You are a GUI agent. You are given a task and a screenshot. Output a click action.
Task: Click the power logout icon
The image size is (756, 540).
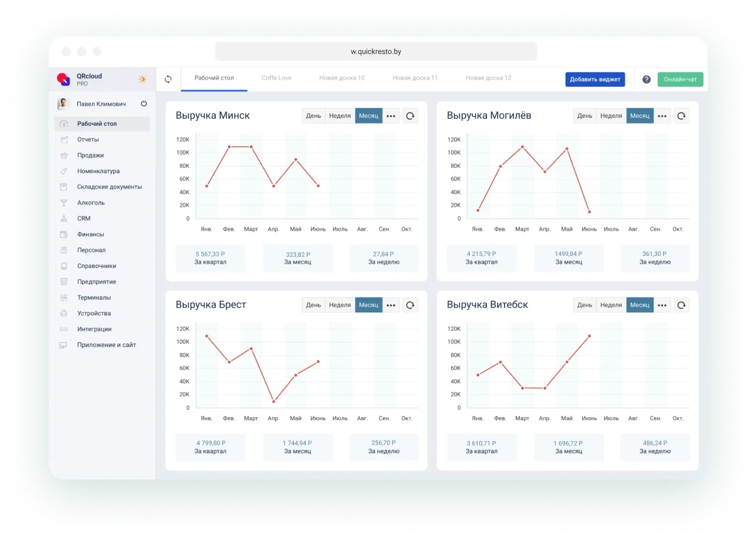pos(144,104)
